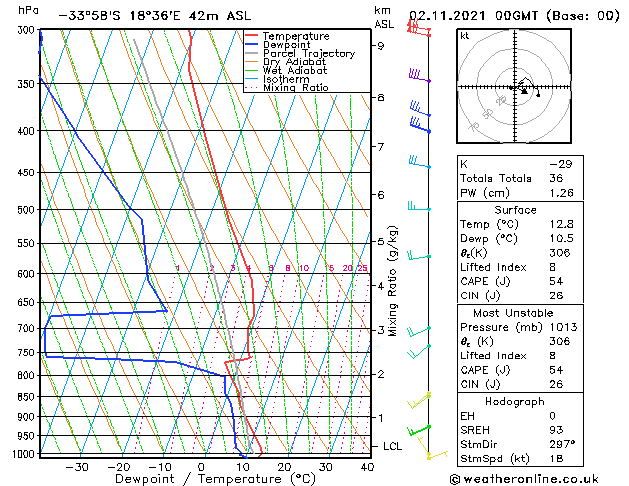This screenshot has width=629, height=486.
Task: Click the 'Isotherm' legend label
Action: [x=286, y=79]
